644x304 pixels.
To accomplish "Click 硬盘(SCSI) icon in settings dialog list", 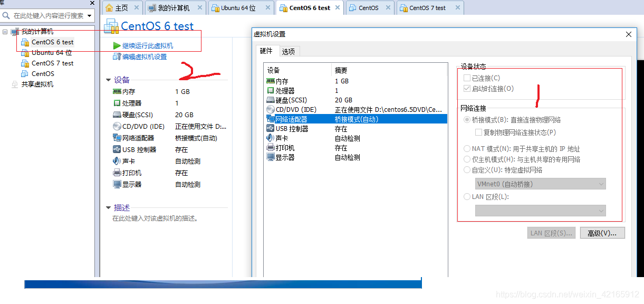I will [271, 100].
